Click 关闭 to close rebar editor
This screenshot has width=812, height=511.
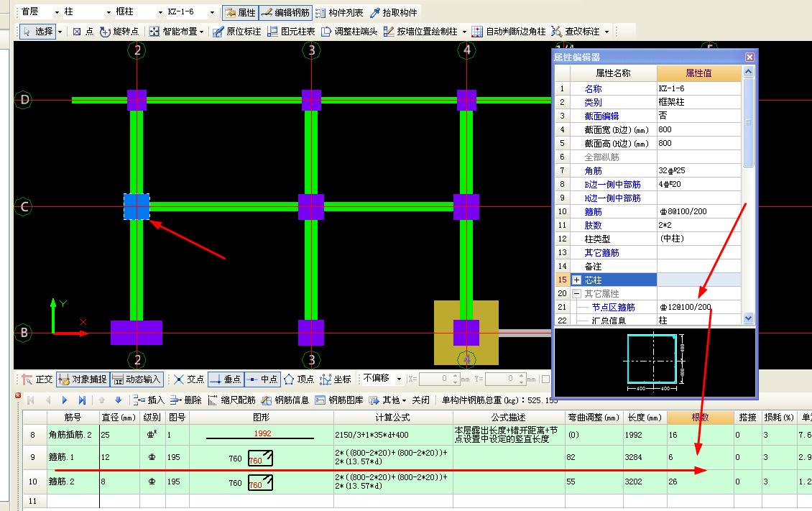click(420, 400)
